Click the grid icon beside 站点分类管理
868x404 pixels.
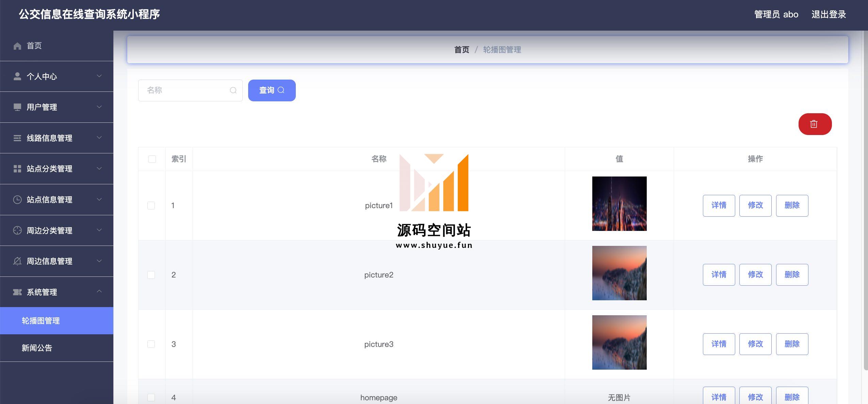[17, 169]
